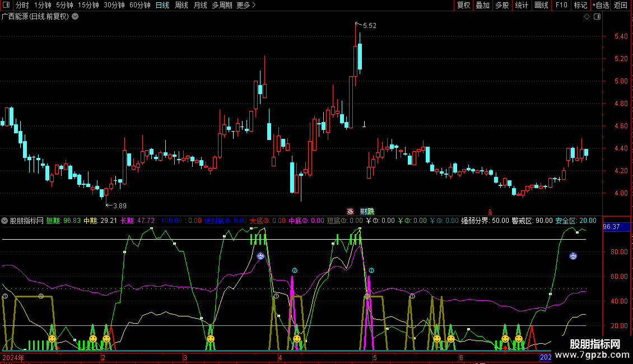Switch to 周线 weekly chart tab
The image size is (633, 364).
coord(181,6)
